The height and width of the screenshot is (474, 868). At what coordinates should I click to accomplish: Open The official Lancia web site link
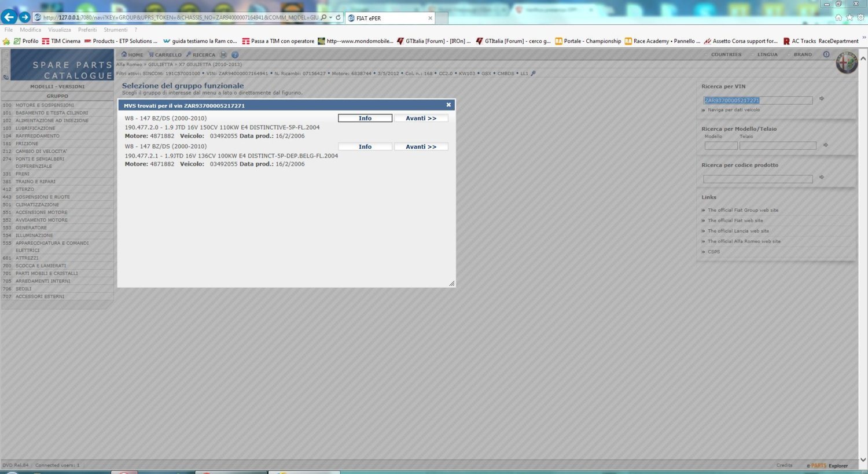[x=738, y=231]
